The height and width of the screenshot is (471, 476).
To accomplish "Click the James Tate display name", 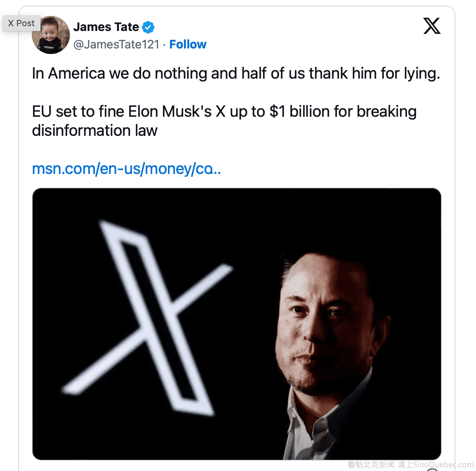I will 106,27.
